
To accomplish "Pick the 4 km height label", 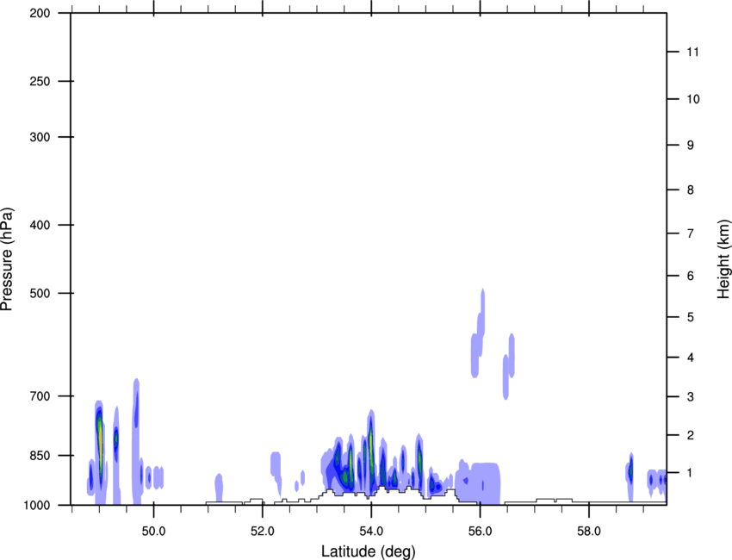I will (690, 358).
